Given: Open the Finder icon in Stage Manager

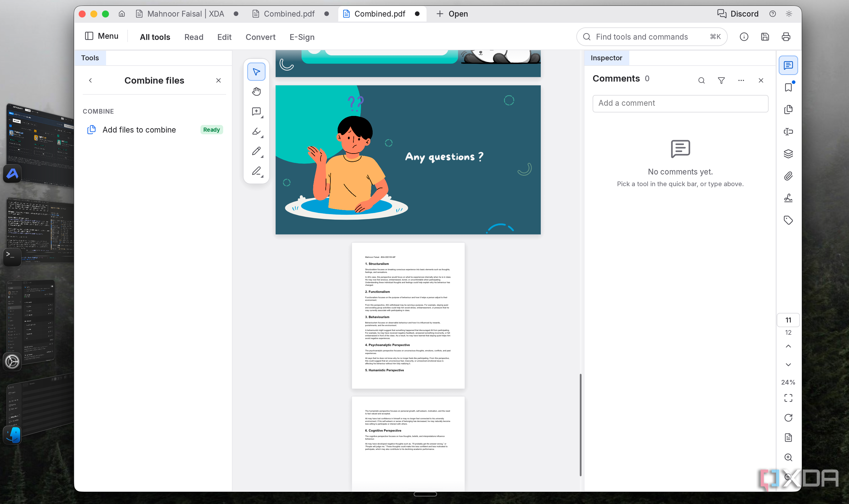Looking at the screenshot, I should coord(13,435).
